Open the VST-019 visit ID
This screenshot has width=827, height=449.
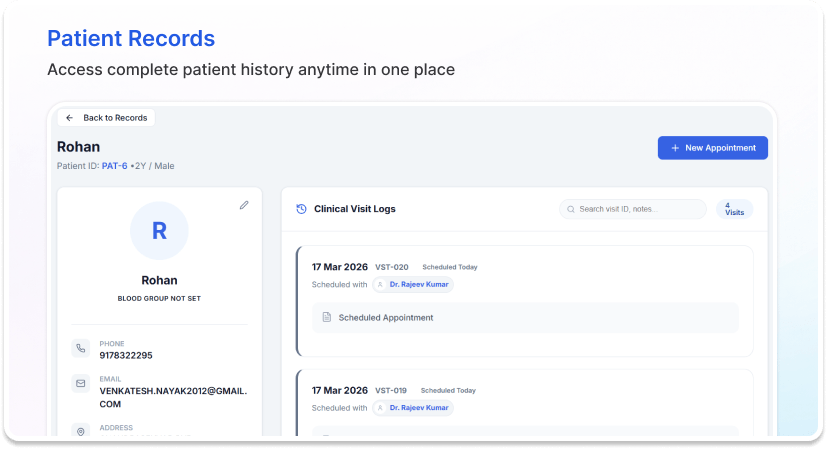[392, 390]
